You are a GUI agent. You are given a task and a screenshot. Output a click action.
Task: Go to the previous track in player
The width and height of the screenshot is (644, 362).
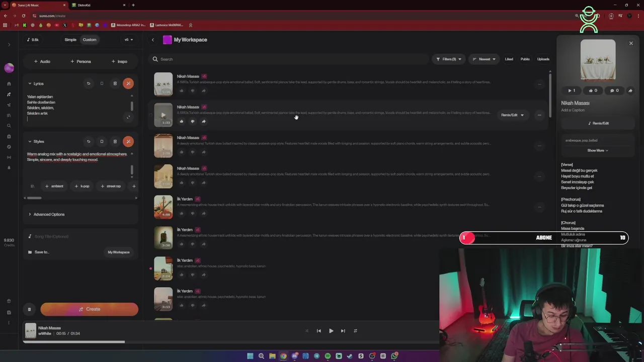[318, 331]
